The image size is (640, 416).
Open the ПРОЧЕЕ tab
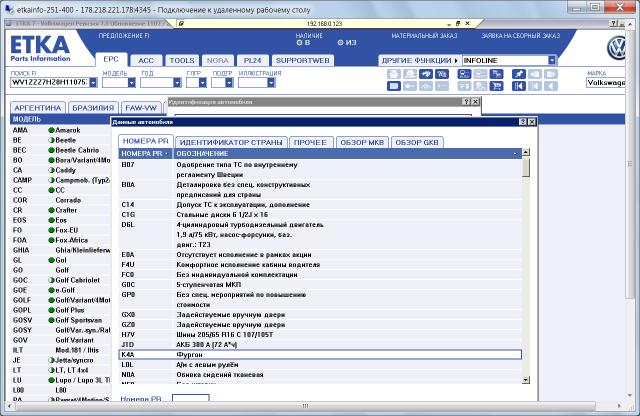coord(310,142)
